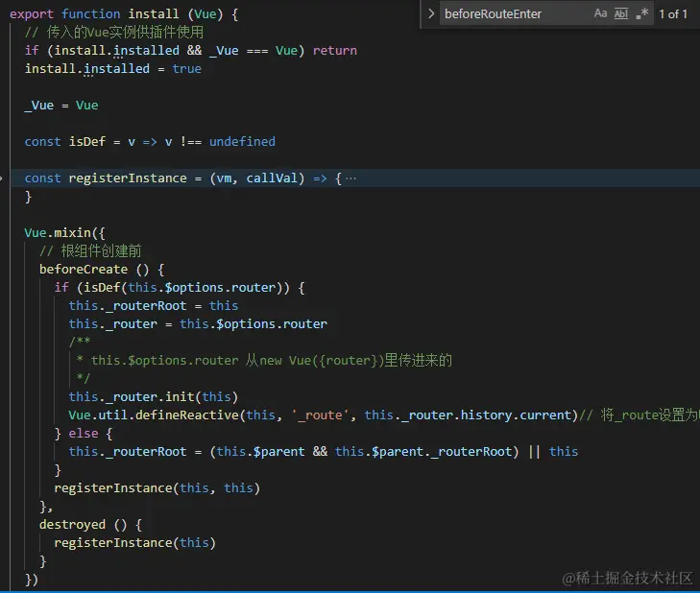
Task: Expand the find widget's replace toggle chevron
Action: tap(431, 13)
